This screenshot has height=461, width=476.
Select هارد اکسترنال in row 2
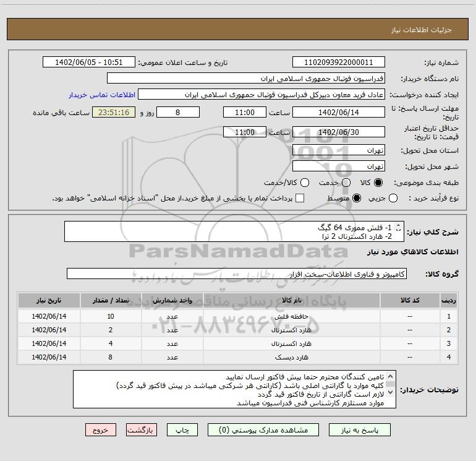coord(291,330)
